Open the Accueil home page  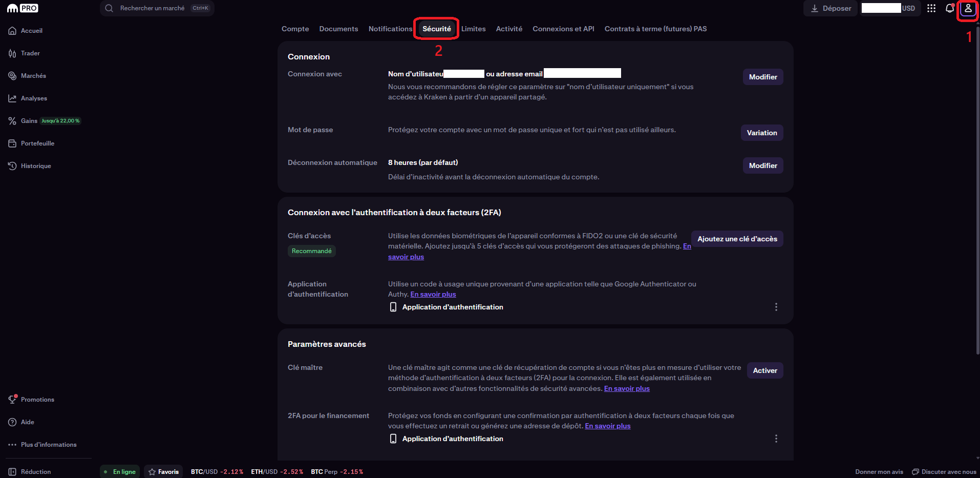pos(32,30)
